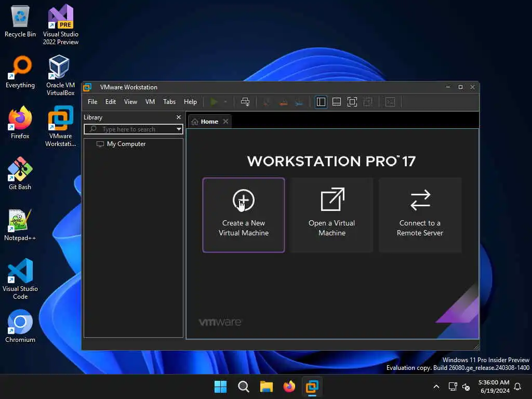Click the console view toolbar icon
The image size is (532, 399).
pos(390,102)
